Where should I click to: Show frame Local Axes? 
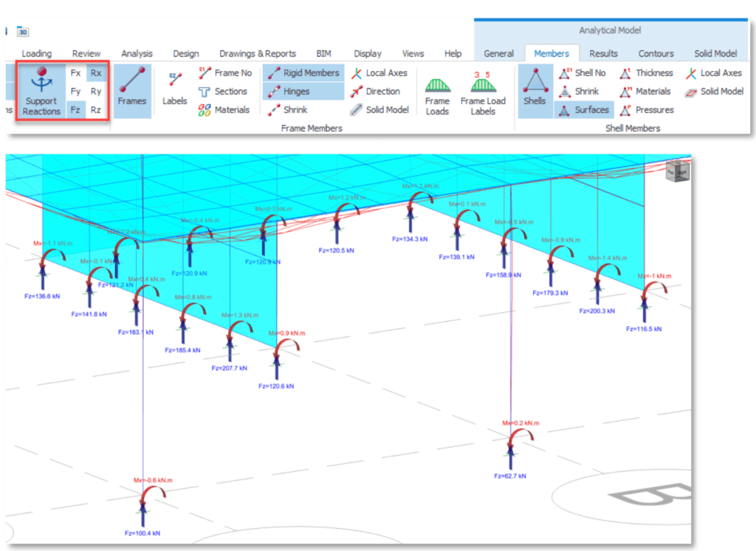379,73
